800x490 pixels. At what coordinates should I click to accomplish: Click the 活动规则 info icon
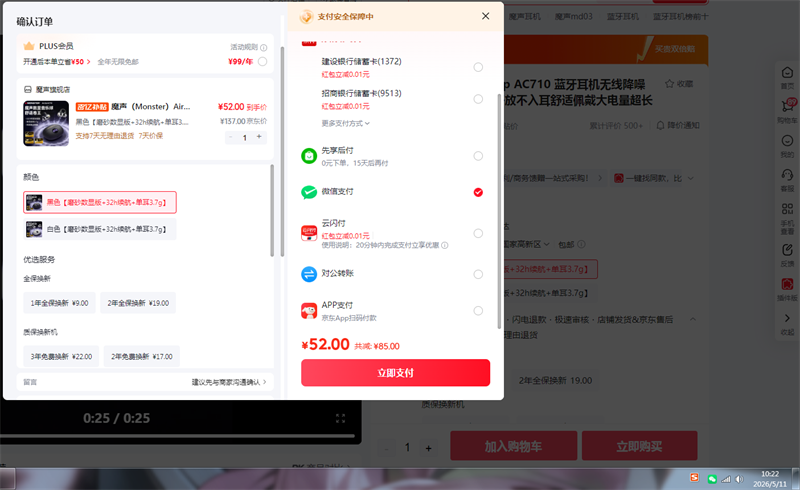[x=264, y=47]
